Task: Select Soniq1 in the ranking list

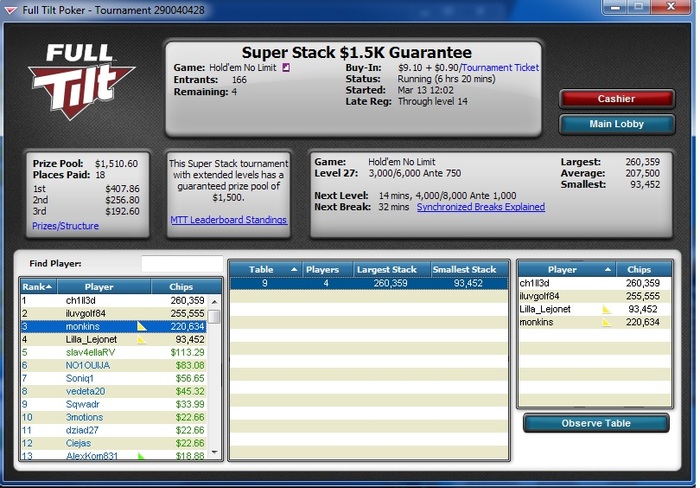Action: click(x=114, y=378)
